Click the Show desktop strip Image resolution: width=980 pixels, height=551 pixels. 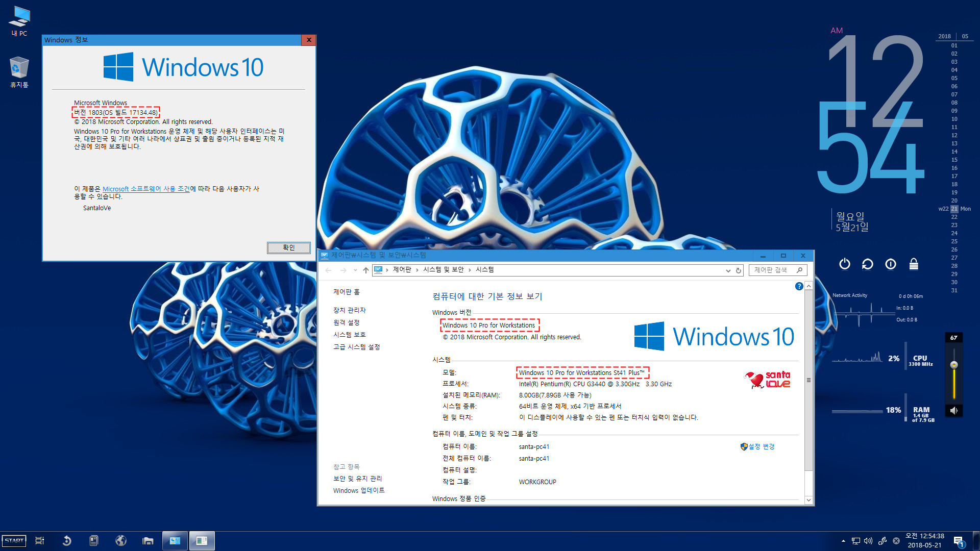977,541
